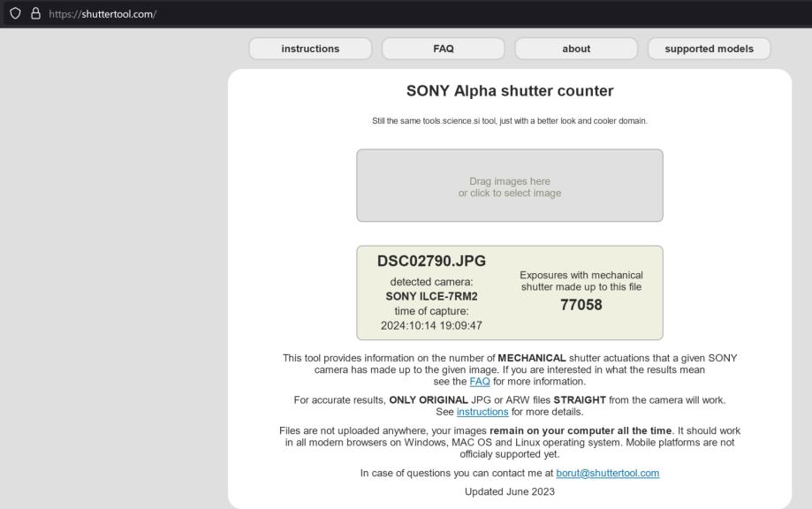The image size is (812, 509).
Task: Click the SONY ILCE-7RM2 camera name
Action: (431, 296)
